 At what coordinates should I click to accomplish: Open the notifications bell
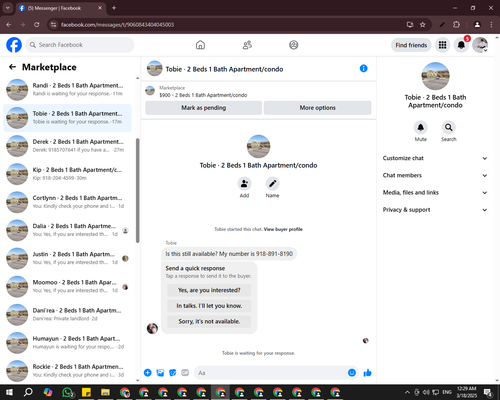coord(461,45)
